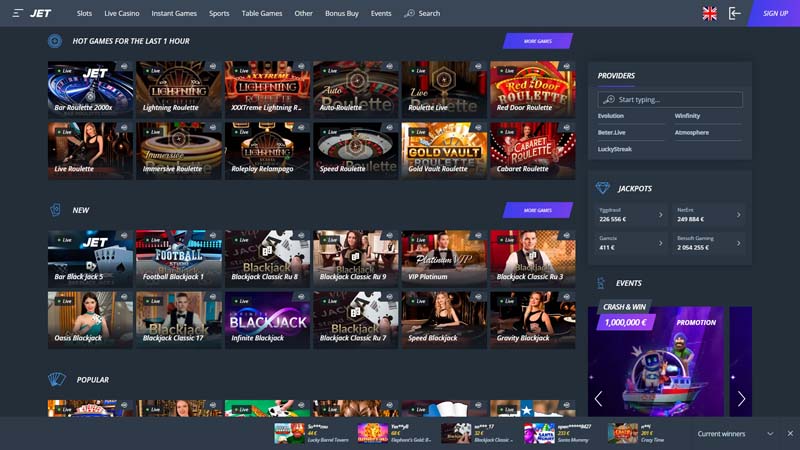This screenshot has height=450, width=800.
Task: Open Roleplay Relampago game thumbnail
Action: click(x=267, y=151)
